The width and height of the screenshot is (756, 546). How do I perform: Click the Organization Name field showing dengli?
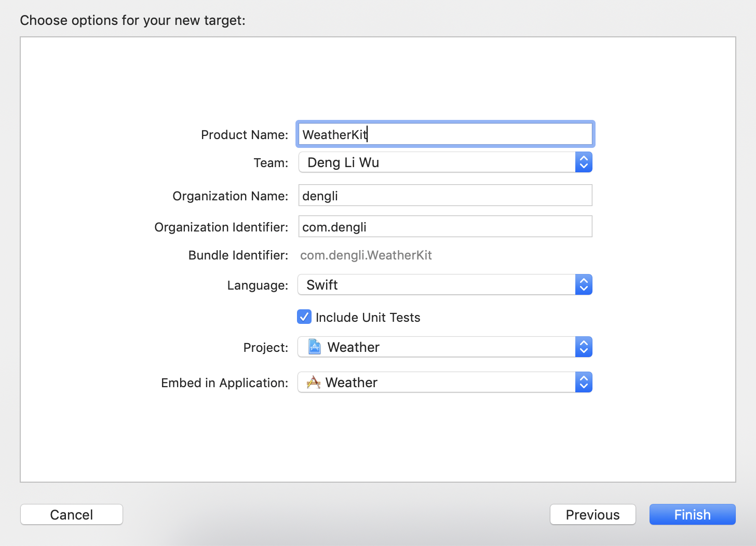[445, 195]
